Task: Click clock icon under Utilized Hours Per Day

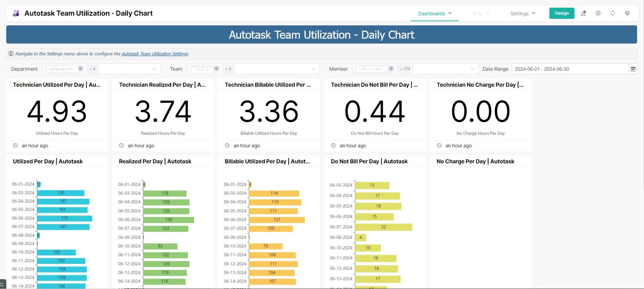Action: (15, 146)
